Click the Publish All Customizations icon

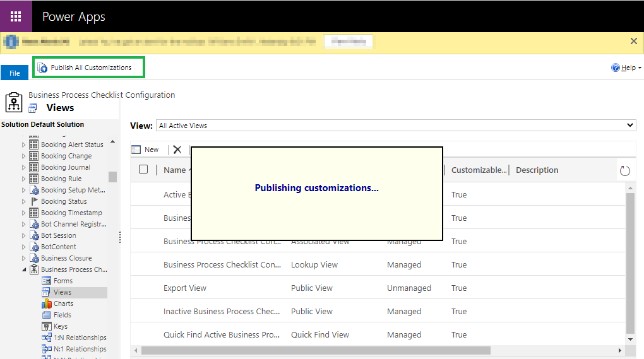43,68
